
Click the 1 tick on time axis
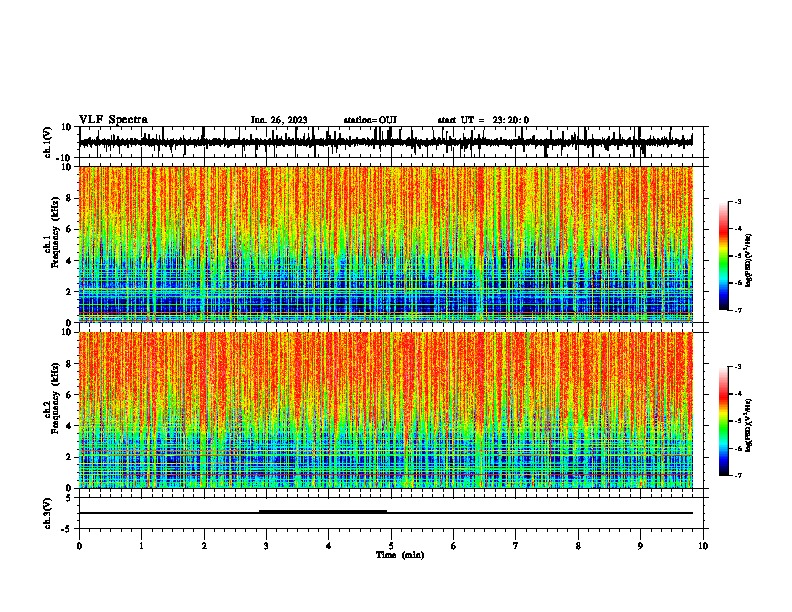(141, 546)
